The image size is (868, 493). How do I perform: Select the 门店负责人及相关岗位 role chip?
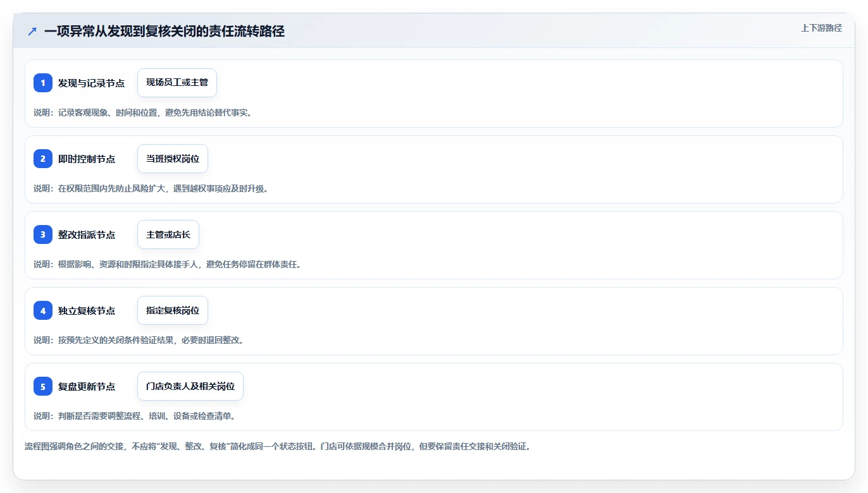pos(190,386)
